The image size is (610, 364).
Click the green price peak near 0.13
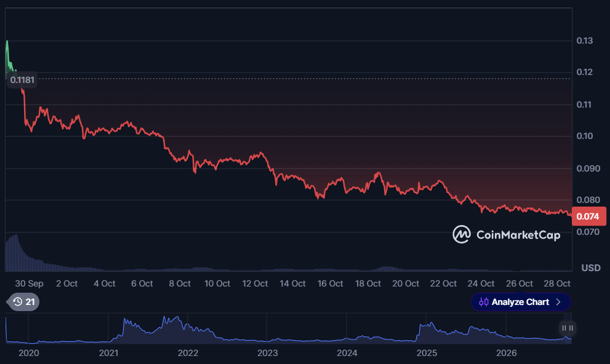7,42
